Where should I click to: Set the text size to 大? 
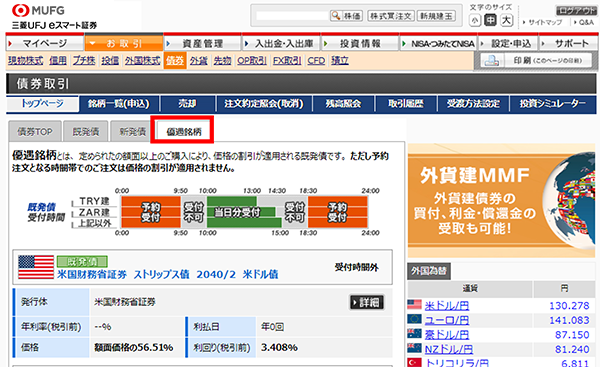coord(506,20)
